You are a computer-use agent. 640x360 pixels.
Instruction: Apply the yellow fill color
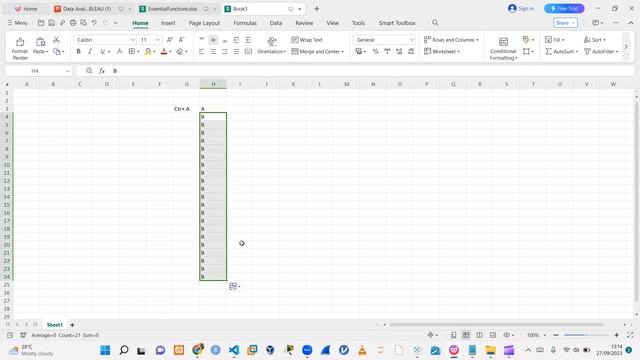click(148, 51)
